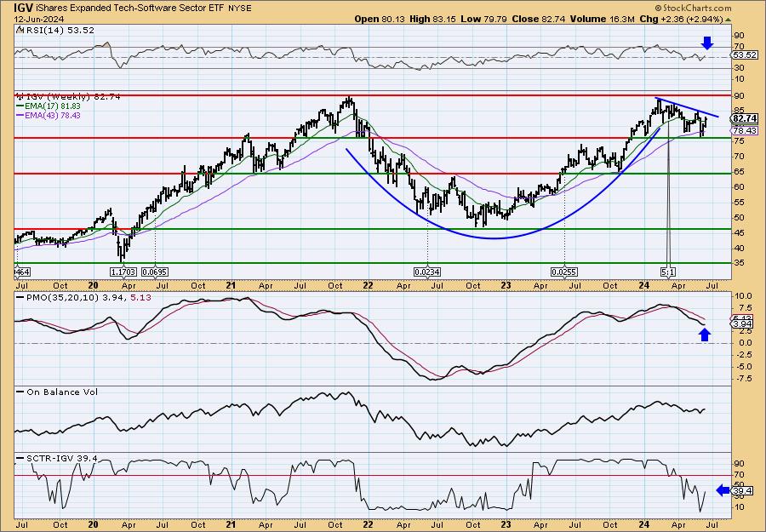Click the Open 80.13 value
The height and width of the screenshot is (532, 766).
coord(379,19)
